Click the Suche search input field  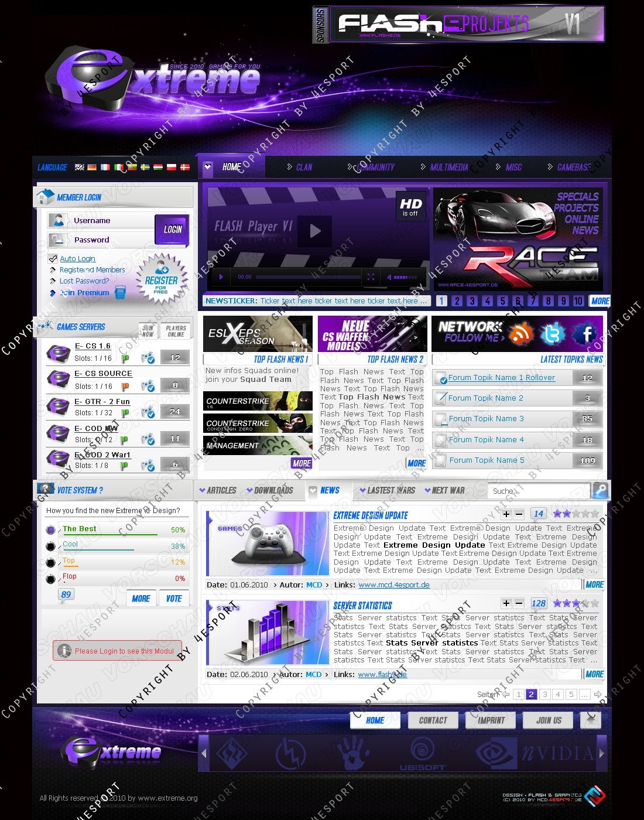point(539,491)
